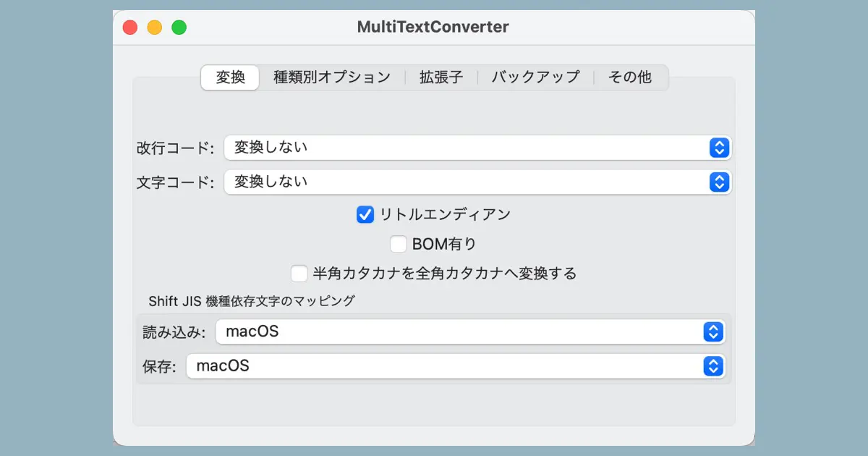Expand the 読み込み macOS popup arrows
Viewport: 868px width, 456px height.
(x=713, y=332)
